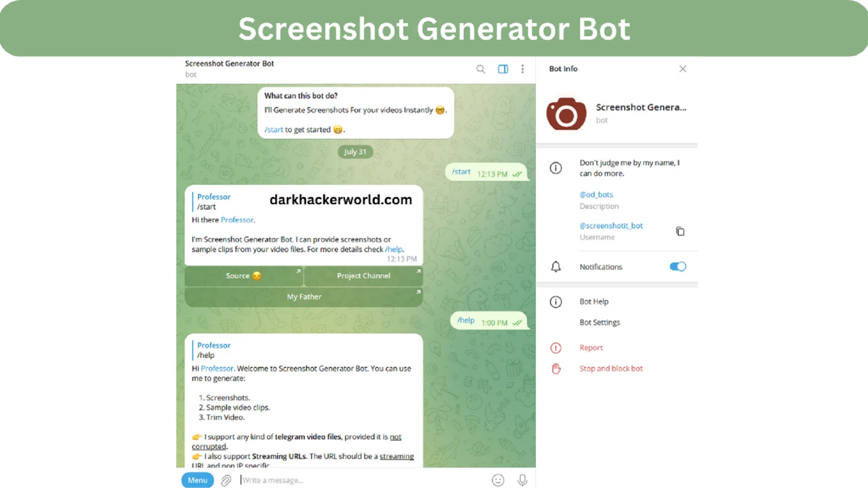The image size is (868, 488).
Task: Open the bot's camera avatar
Action: pyautogui.click(x=566, y=114)
